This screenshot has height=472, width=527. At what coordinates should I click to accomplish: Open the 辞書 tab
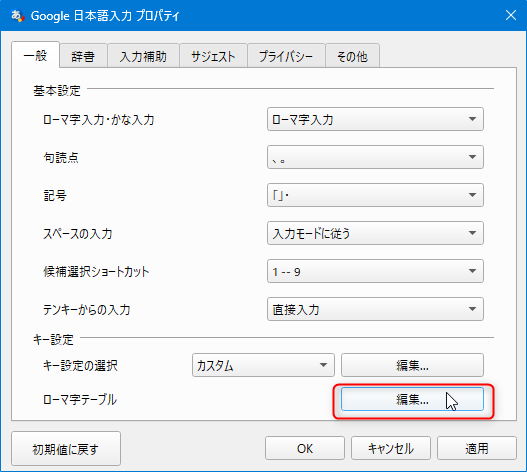coord(83,56)
